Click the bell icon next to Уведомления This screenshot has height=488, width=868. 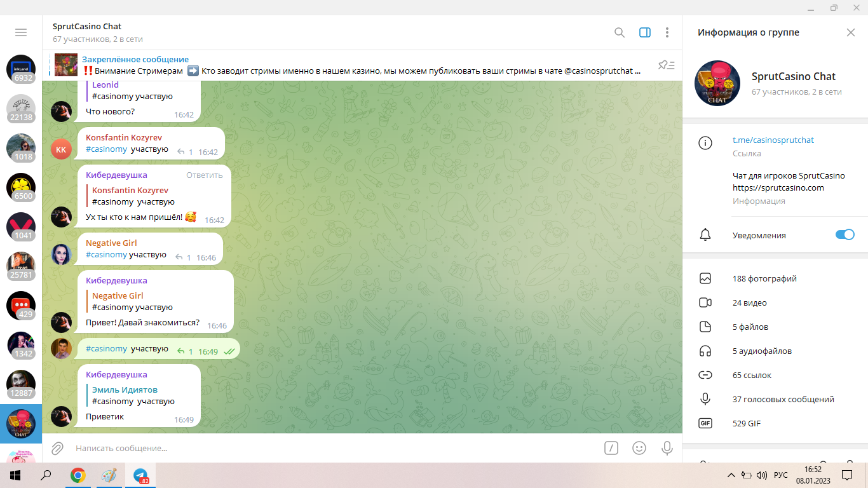pyautogui.click(x=705, y=235)
